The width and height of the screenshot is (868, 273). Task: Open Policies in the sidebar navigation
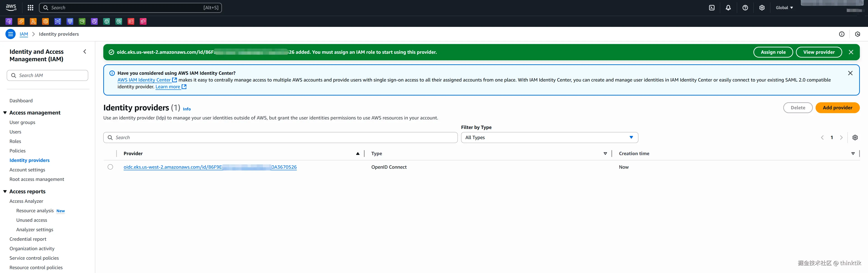tap(18, 151)
